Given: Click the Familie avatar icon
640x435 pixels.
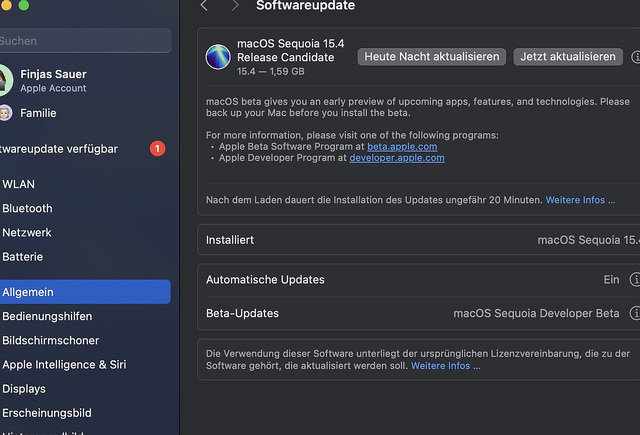Looking at the screenshot, I should point(5,113).
